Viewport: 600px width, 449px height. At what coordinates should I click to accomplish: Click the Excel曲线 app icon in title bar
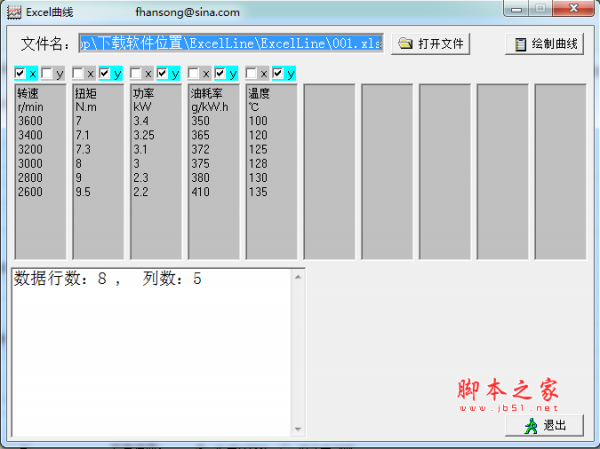[x=14, y=12]
